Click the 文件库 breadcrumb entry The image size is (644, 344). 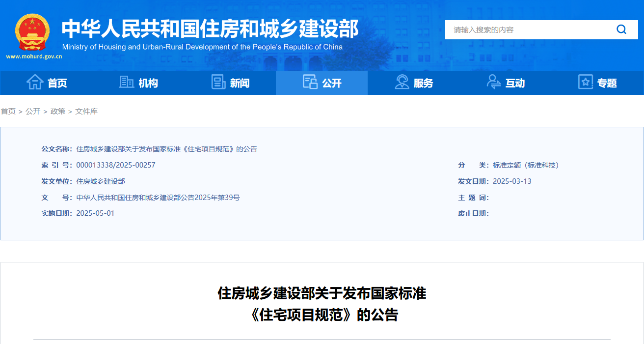tap(87, 111)
